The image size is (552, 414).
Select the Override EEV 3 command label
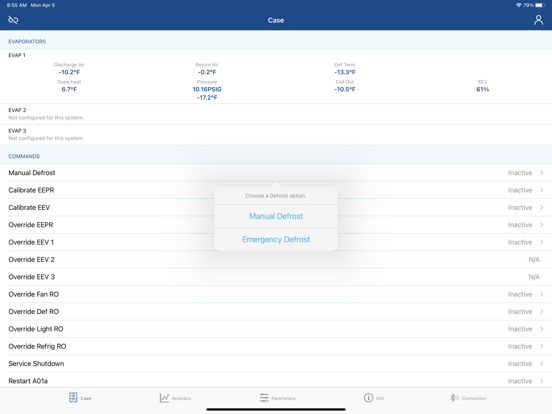click(x=32, y=277)
